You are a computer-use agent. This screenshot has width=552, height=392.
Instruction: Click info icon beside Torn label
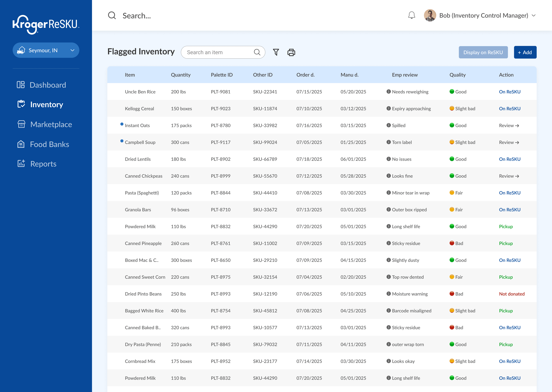pyautogui.click(x=388, y=142)
